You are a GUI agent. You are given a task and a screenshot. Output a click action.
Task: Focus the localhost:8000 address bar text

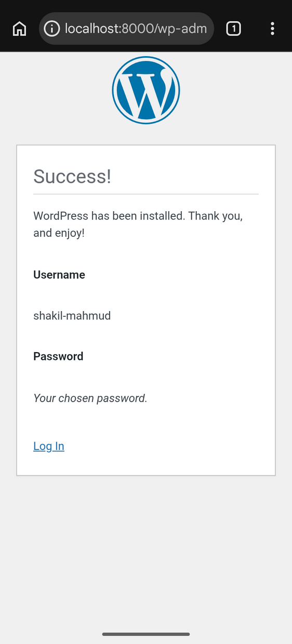tap(136, 29)
